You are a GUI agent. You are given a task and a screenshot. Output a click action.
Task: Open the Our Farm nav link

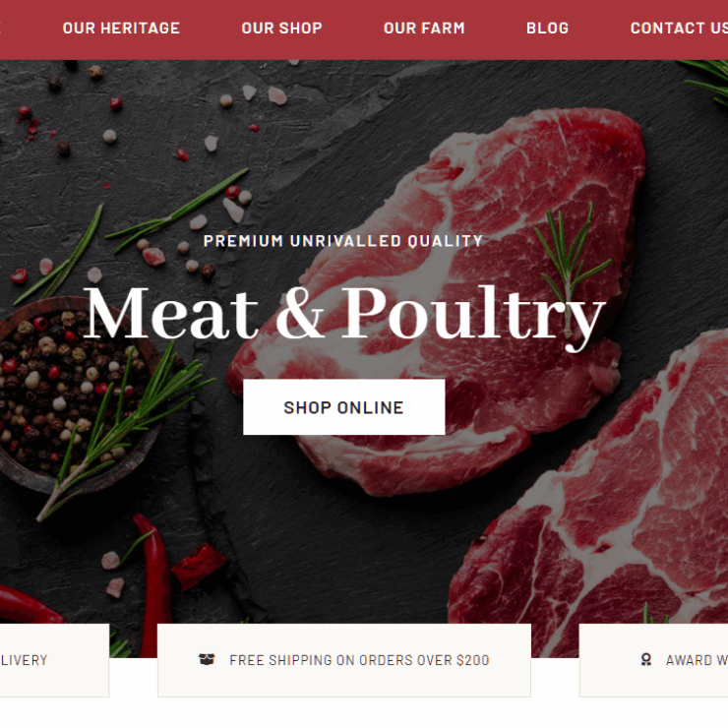click(424, 29)
